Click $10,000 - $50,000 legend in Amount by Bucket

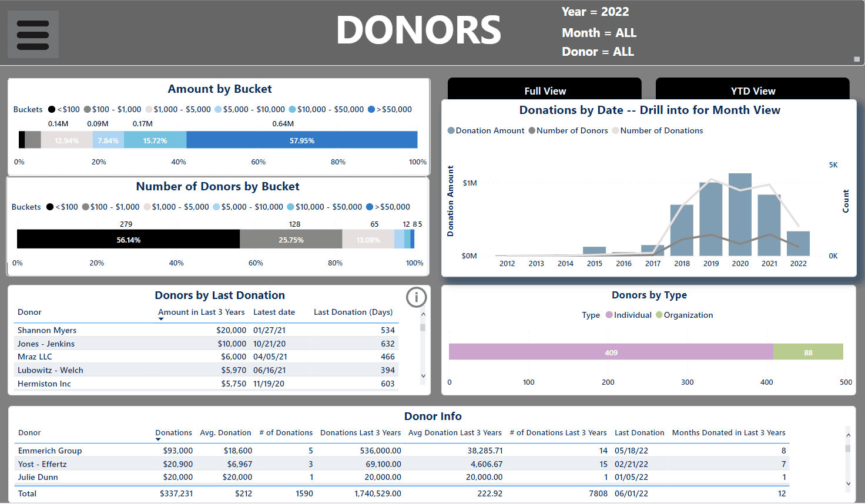[326, 109]
